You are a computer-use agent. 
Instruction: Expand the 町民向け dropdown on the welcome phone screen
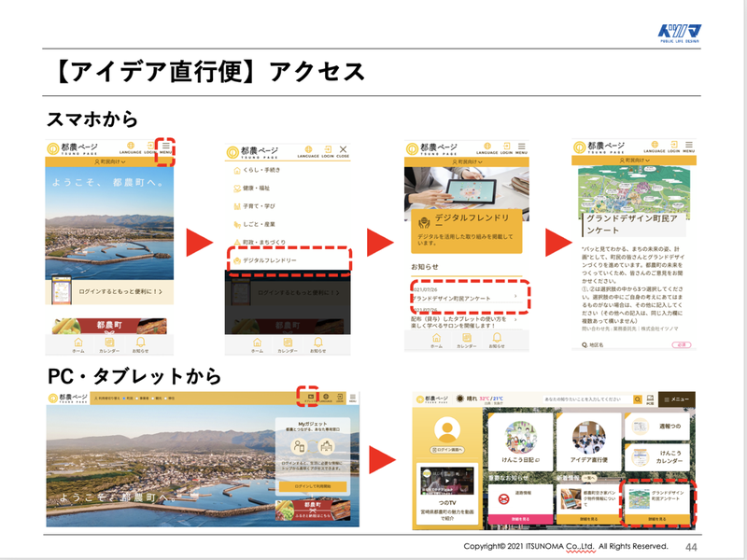109,161
